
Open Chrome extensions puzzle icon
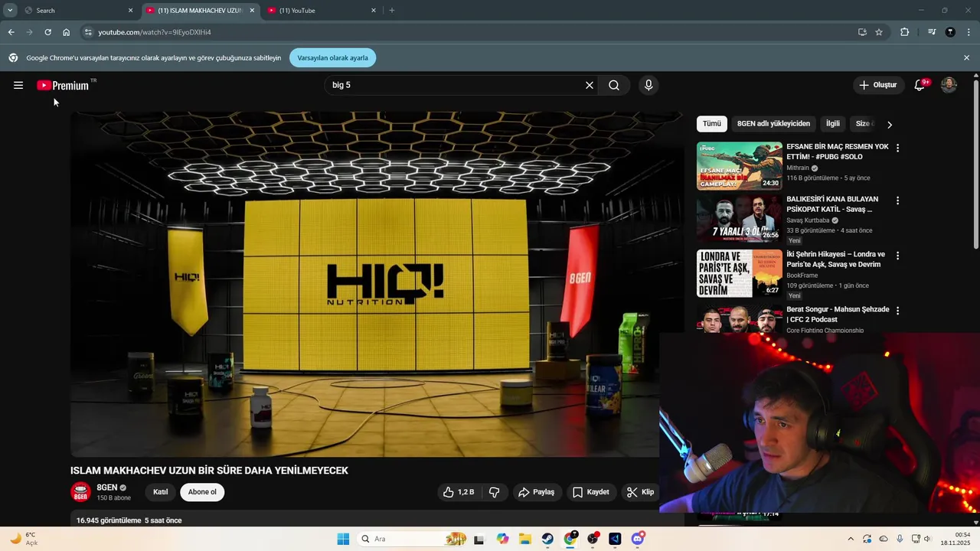pyautogui.click(x=905, y=32)
